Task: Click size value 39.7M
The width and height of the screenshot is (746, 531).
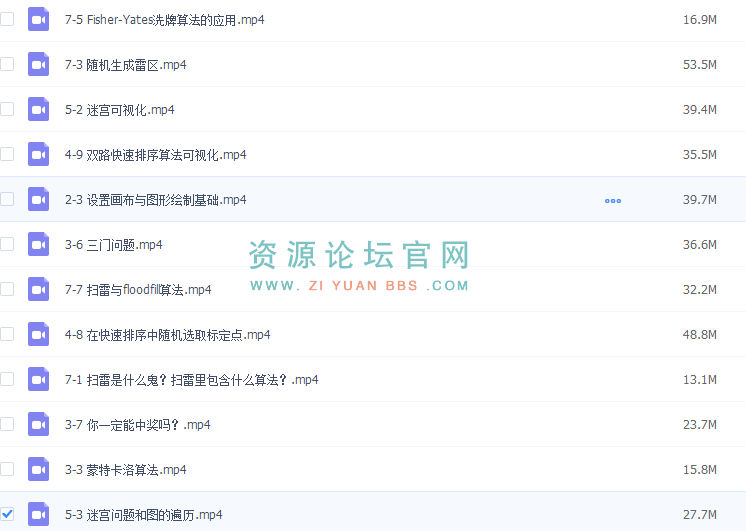Action: tap(700, 200)
